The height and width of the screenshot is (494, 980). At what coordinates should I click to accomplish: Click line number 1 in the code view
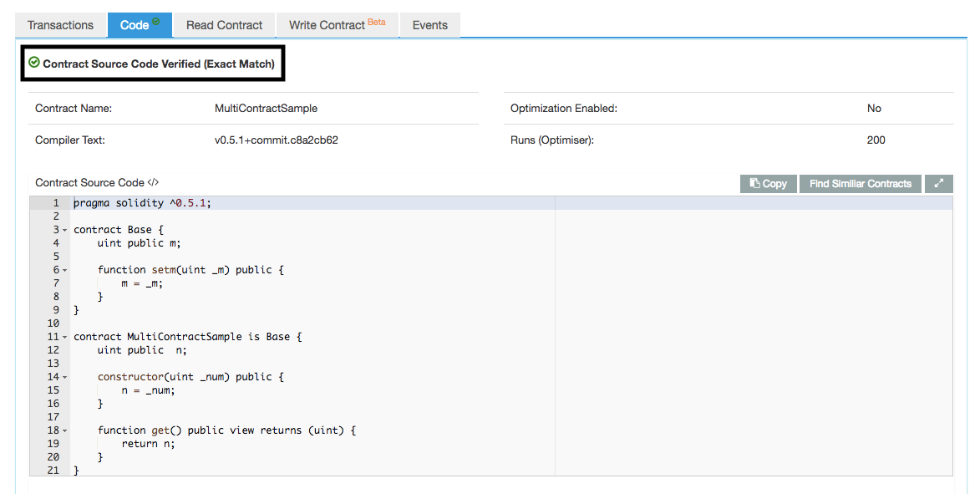pos(55,202)
